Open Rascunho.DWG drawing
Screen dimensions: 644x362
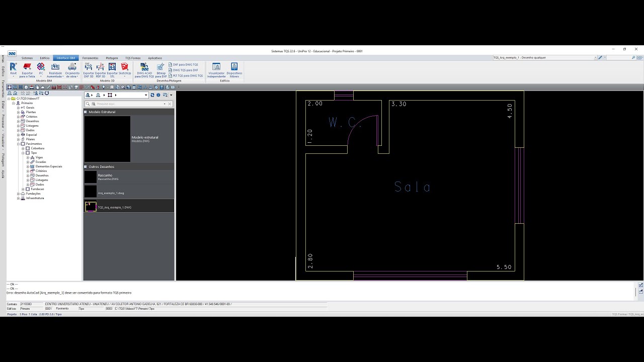(129, 177)
